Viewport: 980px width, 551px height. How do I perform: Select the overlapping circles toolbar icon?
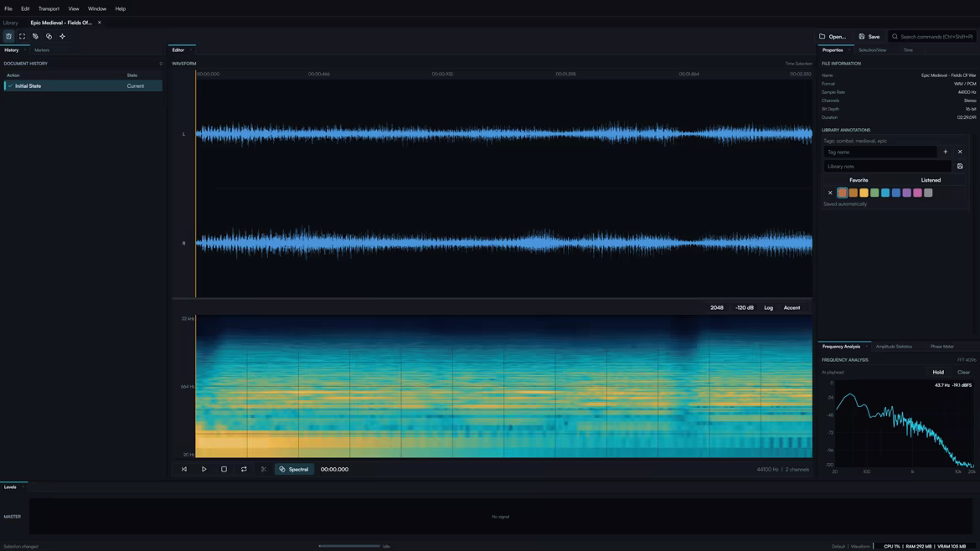49,36
